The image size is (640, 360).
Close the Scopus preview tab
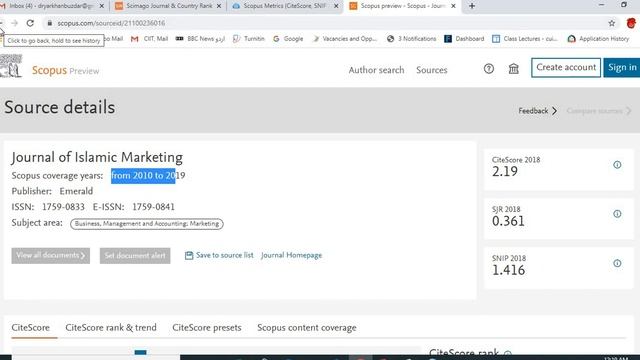tap(453, 6)
